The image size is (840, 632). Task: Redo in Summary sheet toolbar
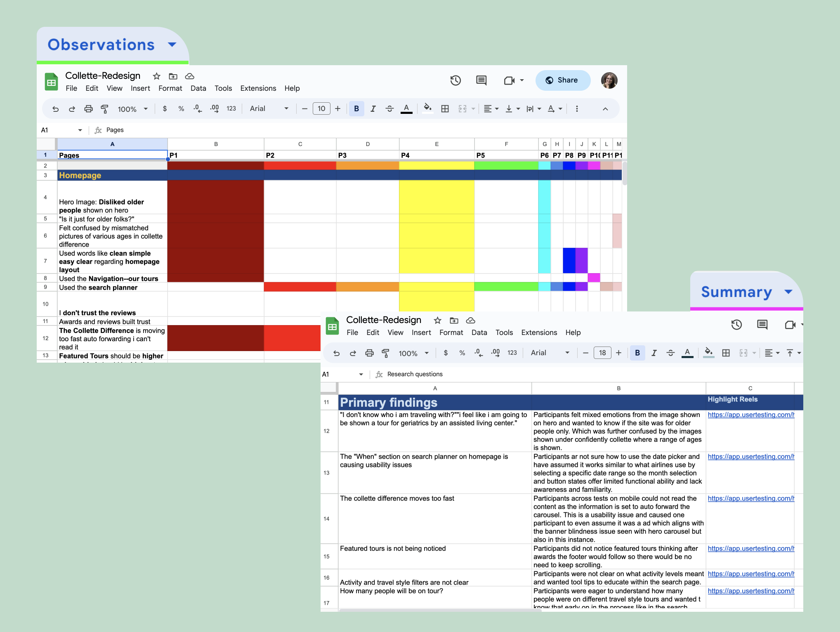pyautogui.click(x=353, y=353)
